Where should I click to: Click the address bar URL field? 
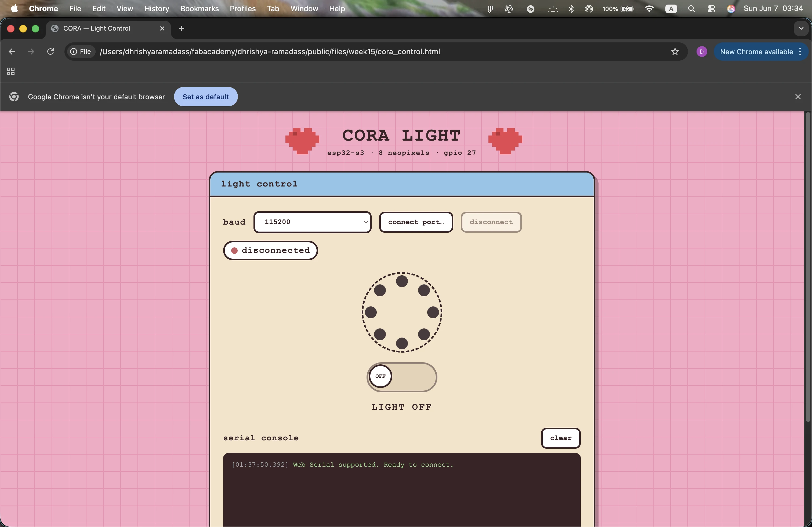click(375, 52)
